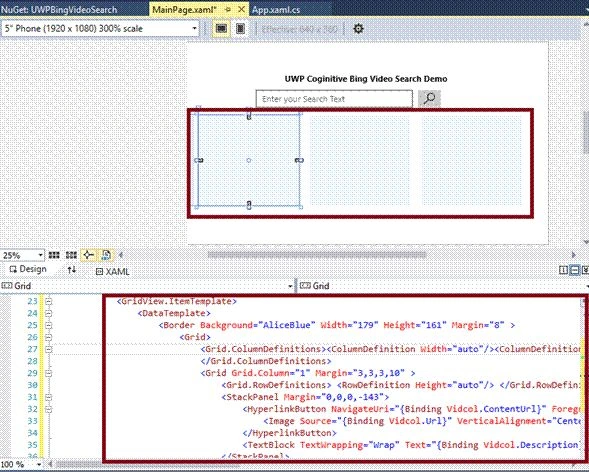
Task: Collapse DataTemplate region at line 24
Action: coord(48,313)
